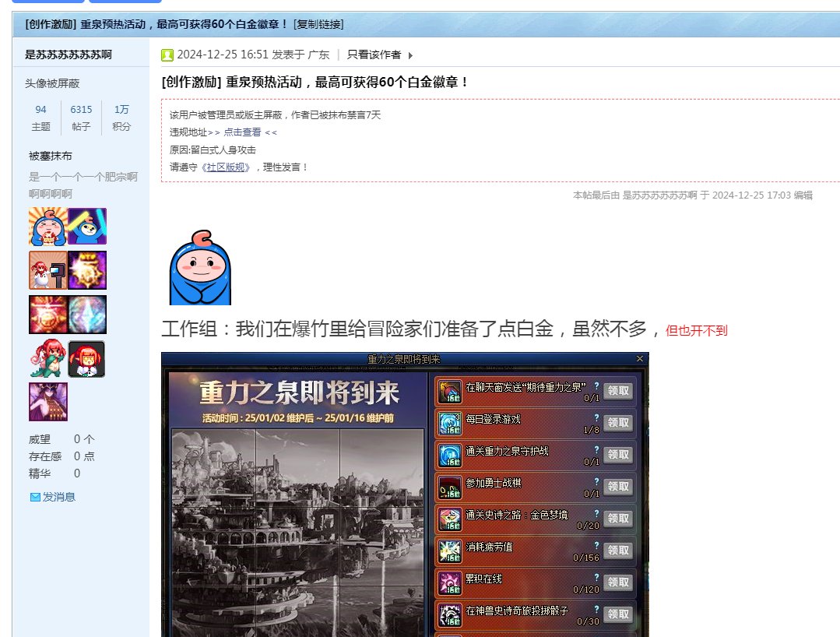View the author's 94 主题 thread count
840x637 pixels.
[x=41, y=110]
